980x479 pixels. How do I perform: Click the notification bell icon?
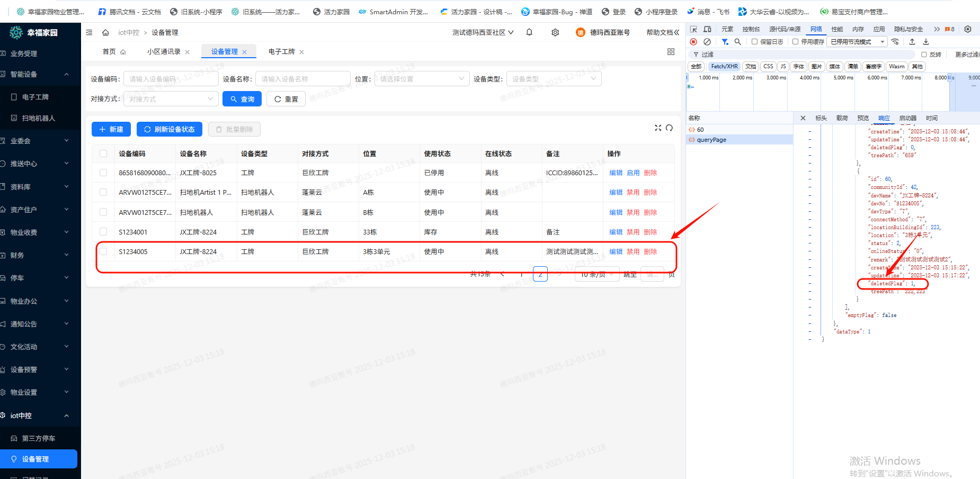point(529,32)
